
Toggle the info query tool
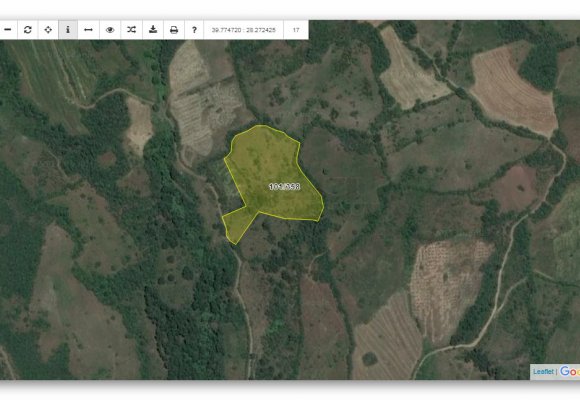coord(68,30)
